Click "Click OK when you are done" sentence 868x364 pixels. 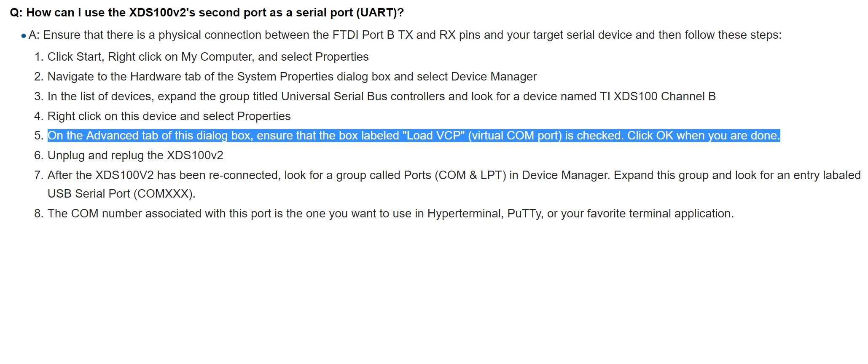pyautogui.click(x=704, y=136)
